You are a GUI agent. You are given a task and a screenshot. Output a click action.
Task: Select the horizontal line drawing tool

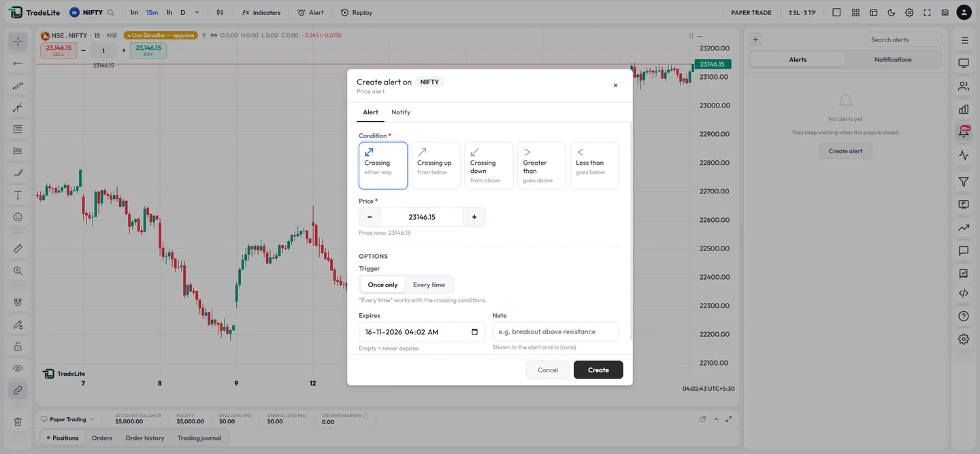coord(18,63)
